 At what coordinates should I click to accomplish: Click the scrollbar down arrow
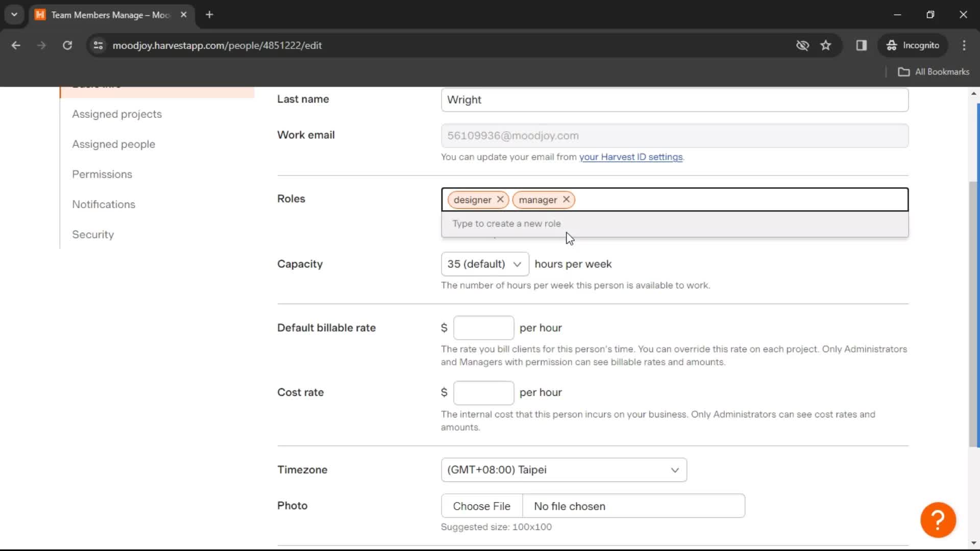pyautogui.click(x=974, y=543)
